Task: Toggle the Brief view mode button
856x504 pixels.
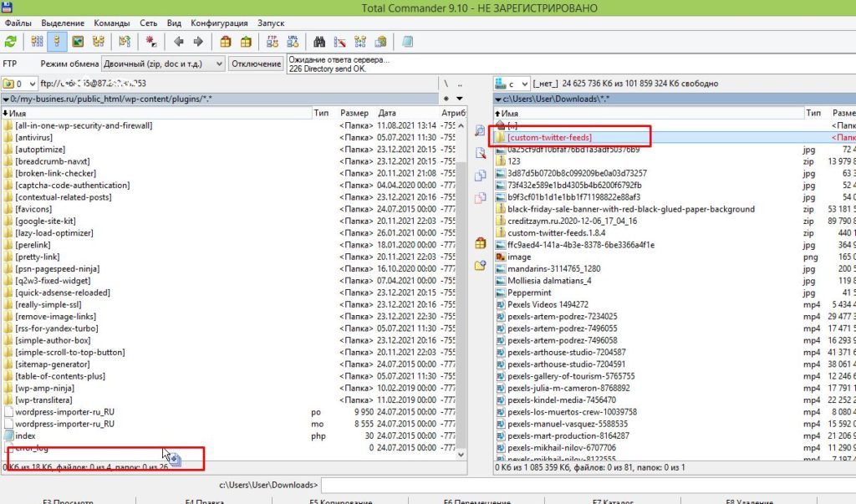Action: click(37, 41)
